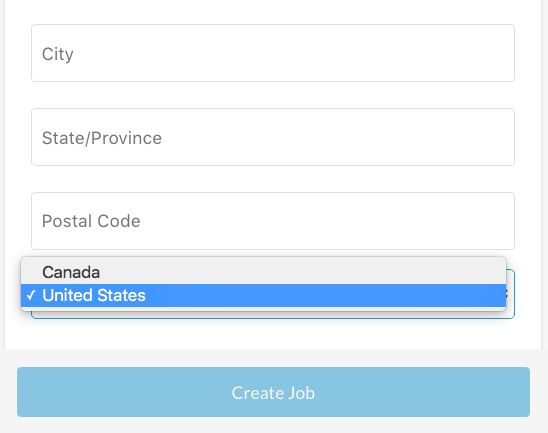Click the empty right side of the Canada row

point(349,272)
